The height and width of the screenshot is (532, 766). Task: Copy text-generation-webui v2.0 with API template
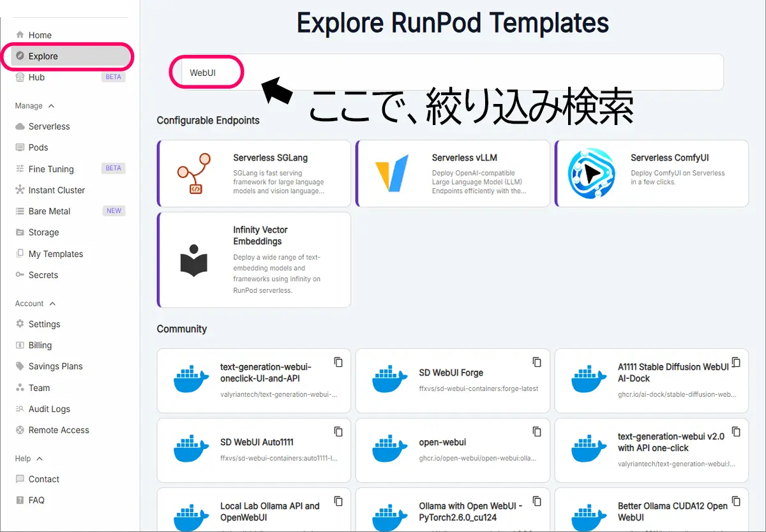click(x=736, y=431)
